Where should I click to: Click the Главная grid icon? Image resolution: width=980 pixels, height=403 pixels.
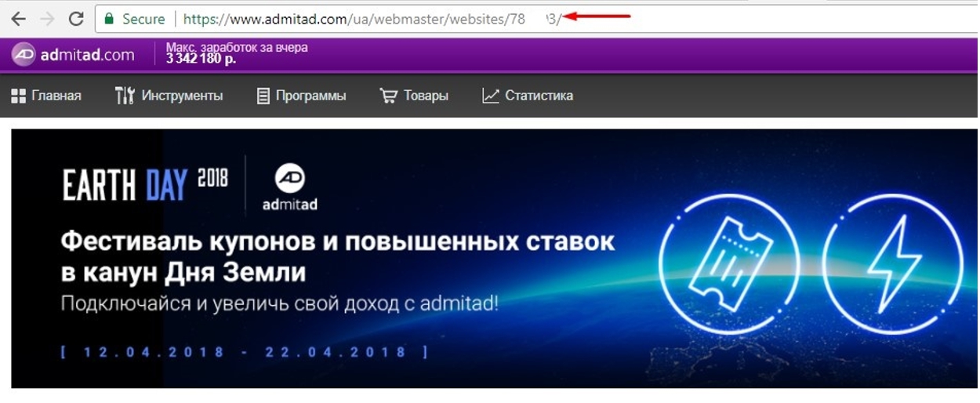18,96
